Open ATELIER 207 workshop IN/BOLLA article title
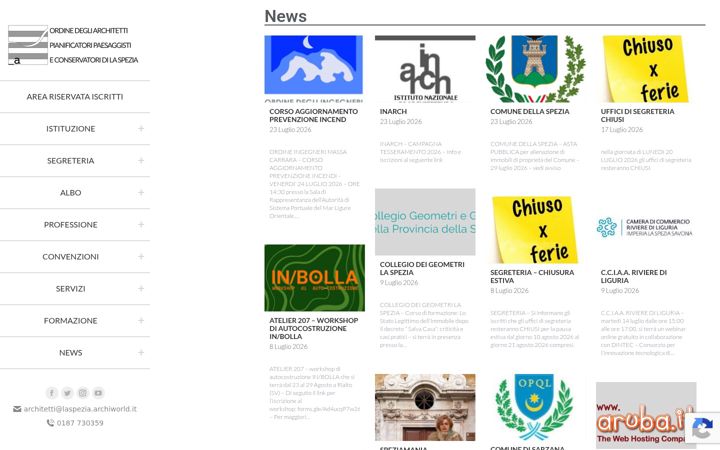The height and width of the screenshot is (450, 720). click(x=314, y=328)
